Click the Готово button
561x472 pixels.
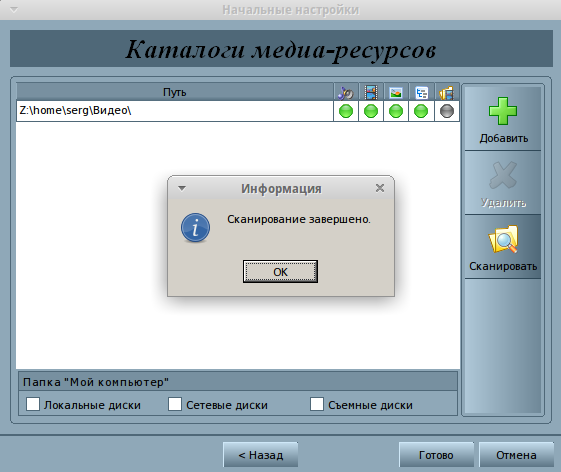(x=436, y=454)
